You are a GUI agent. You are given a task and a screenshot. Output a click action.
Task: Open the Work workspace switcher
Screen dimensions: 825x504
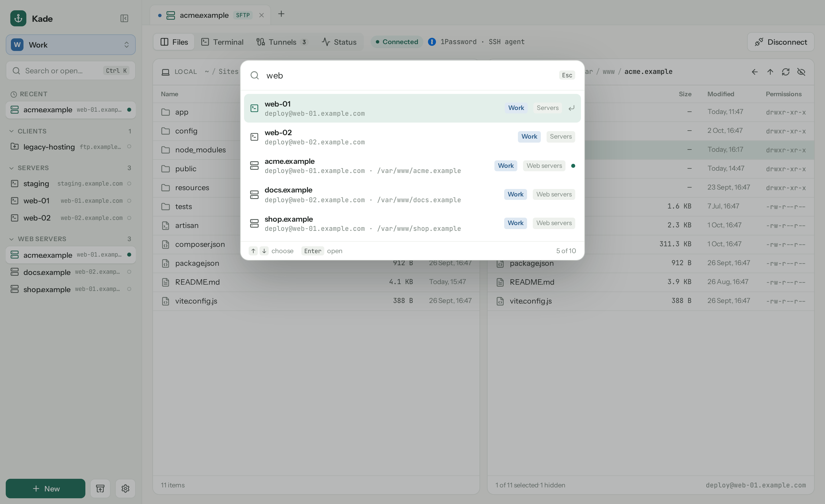pyautogui.click(x=71, y=44)
